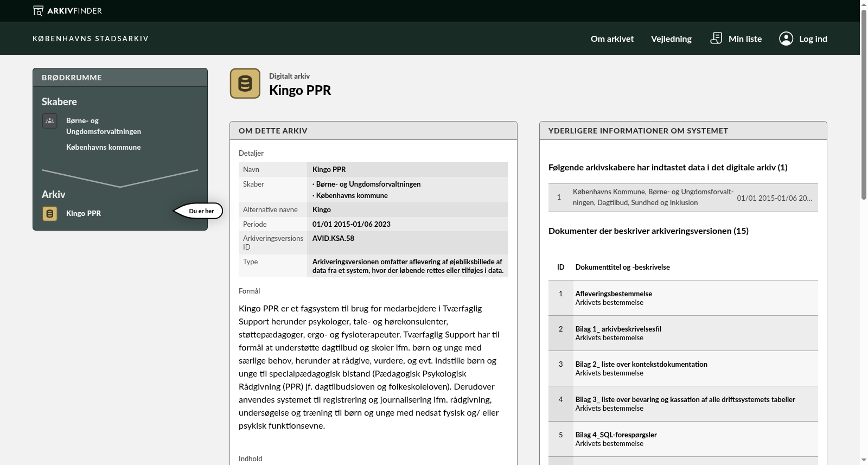The height and width of the screenshot is (465, 868).
Task: Click the database icon next to Kingo PPR in breadcrumb
Action: coord(50,214)
